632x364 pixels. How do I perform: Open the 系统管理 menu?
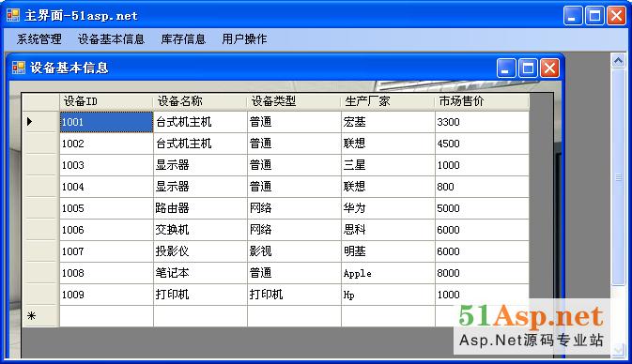39,39
